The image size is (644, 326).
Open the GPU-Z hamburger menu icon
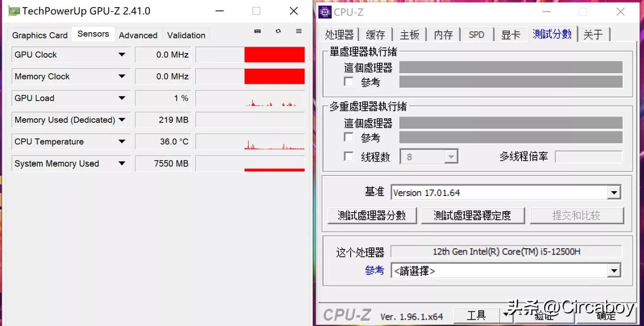click(299, 31)
